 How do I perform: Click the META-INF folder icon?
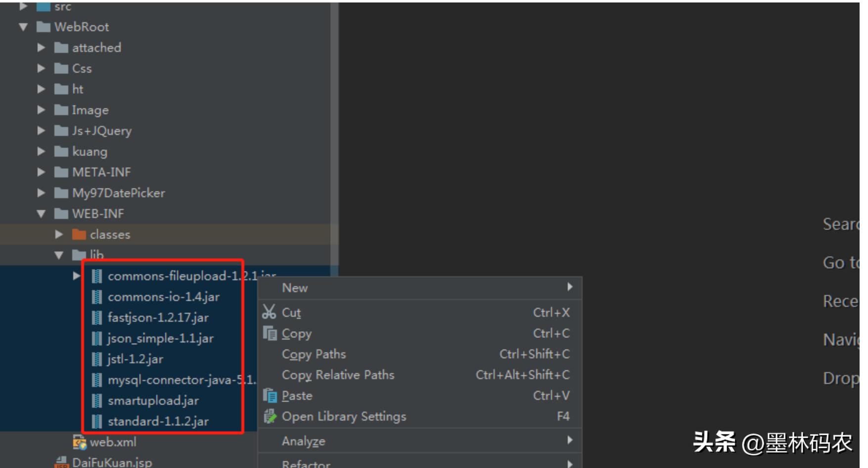point(61,172)
